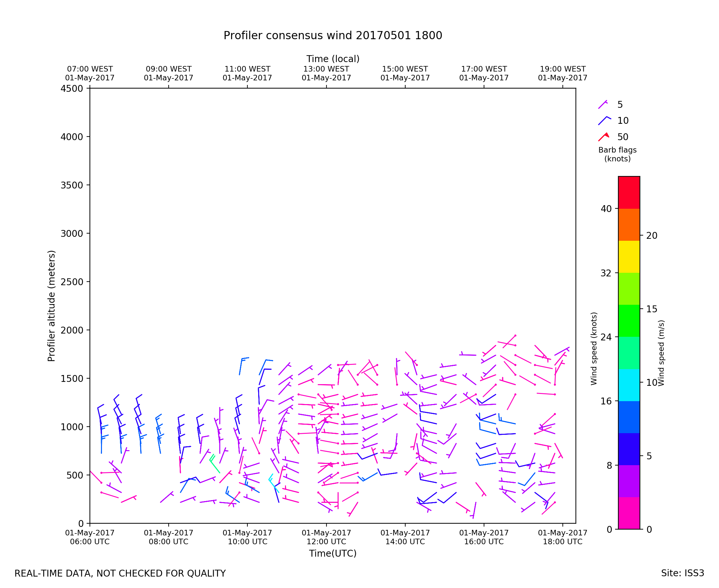Click the orange colorbar segment
This screenshot has width=719, height=588.
[x=629, y=224]
